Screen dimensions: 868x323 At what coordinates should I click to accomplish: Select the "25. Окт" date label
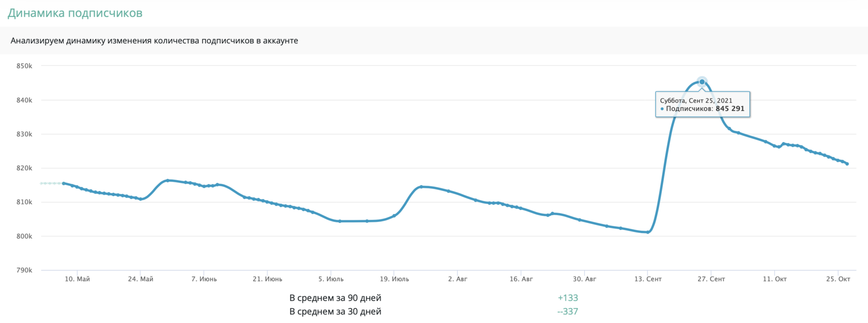838,279
